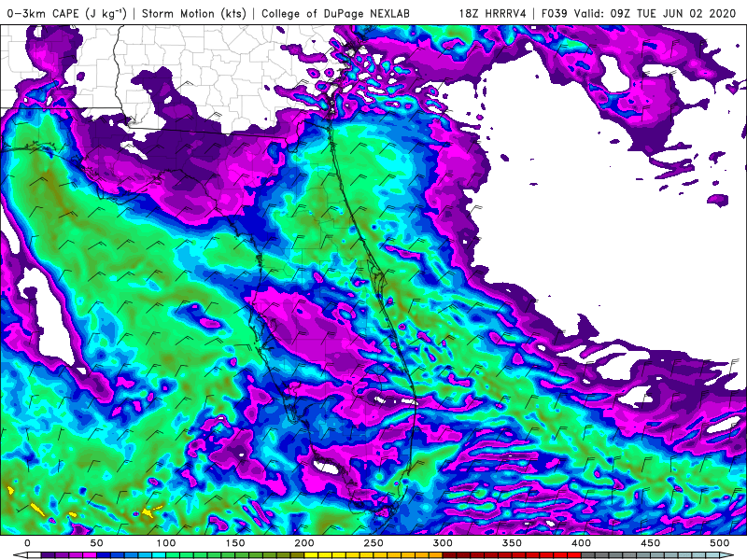Click the "Storm Motion (kts)" header label
747x560 pixels.
tap(194, 13)
